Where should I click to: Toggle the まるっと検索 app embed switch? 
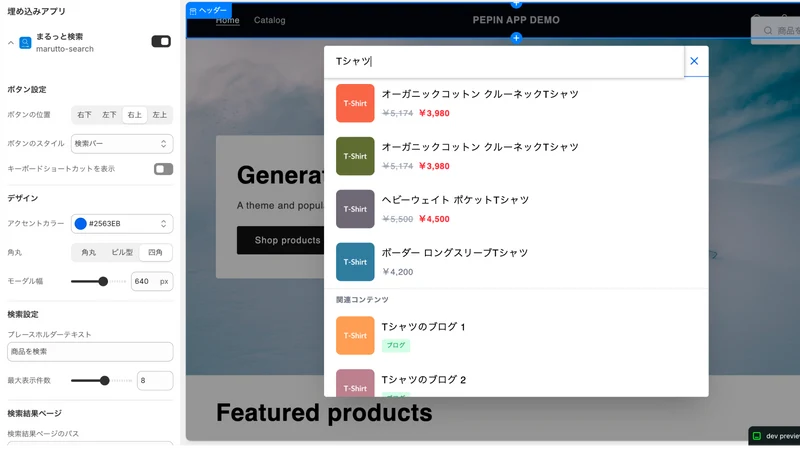[x=161, y=41]
